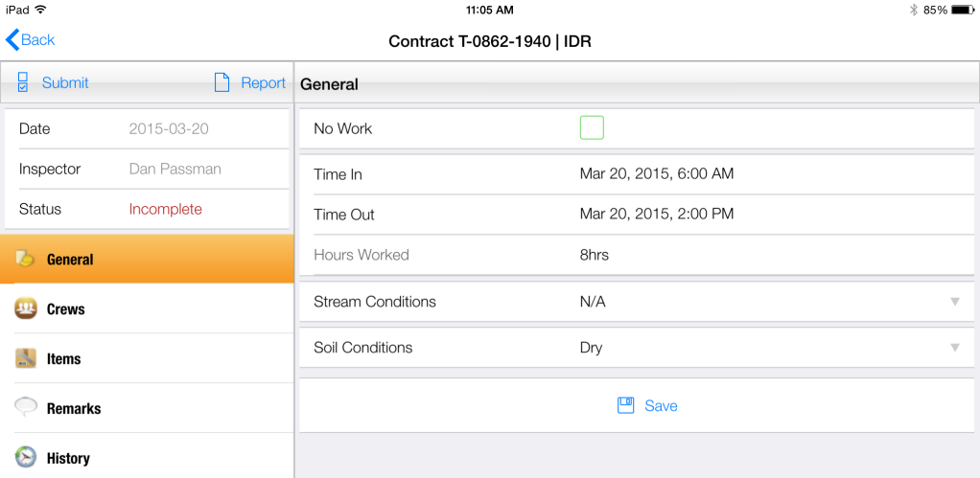Image resolution: width=980 pixels, height=478 pixels.
Task: Click the Report document icon
Action: 222,83
